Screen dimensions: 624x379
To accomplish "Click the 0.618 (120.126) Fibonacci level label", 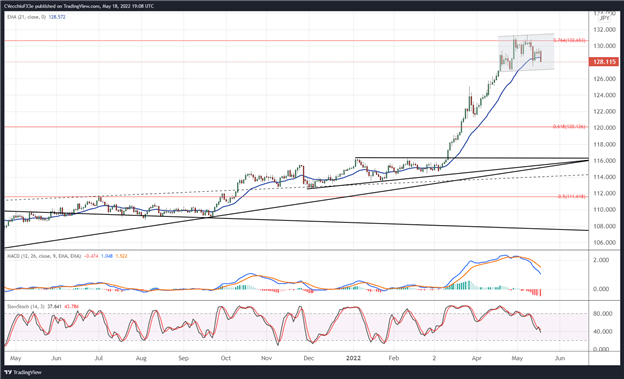I will [x=569, y=127].
